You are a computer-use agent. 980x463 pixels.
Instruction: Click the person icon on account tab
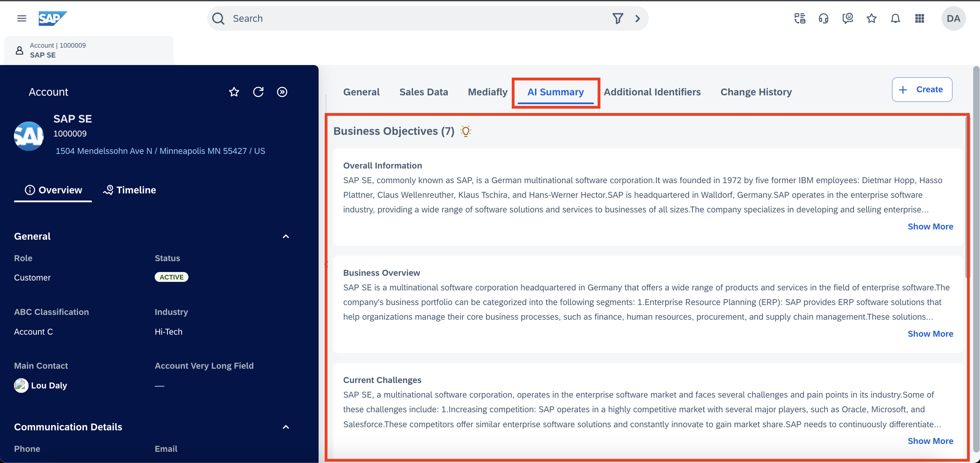point(19,50)
